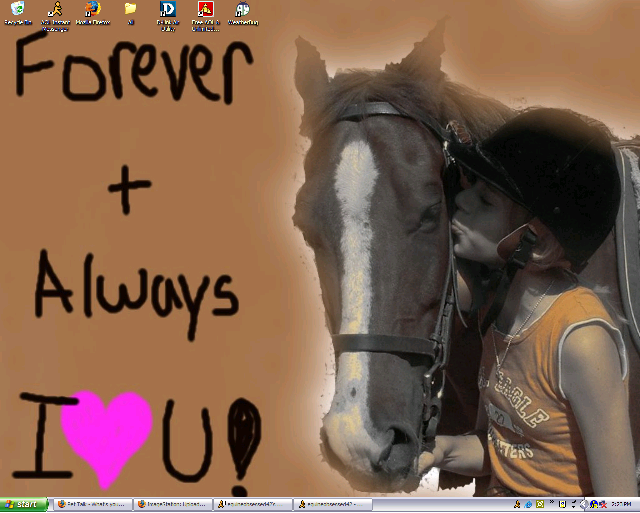Launch AOL Instant Messenger from the desktop

tap(56, 16)
